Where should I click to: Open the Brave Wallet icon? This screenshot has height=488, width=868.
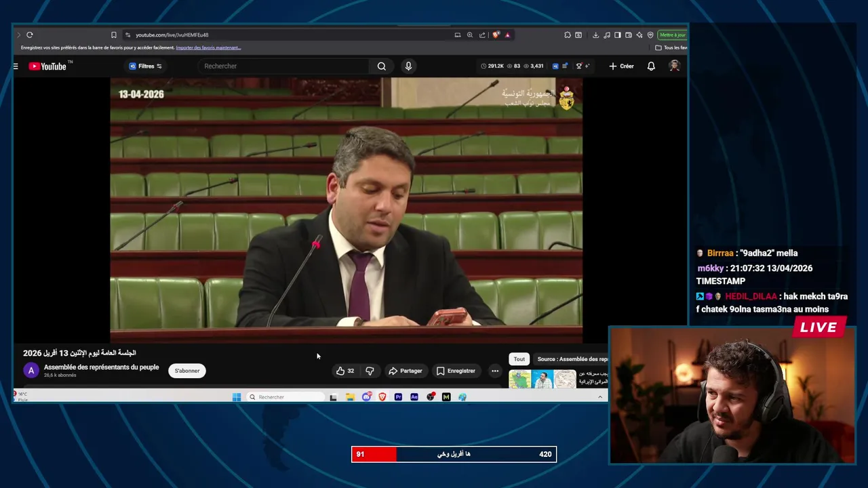tap(629, 35)
